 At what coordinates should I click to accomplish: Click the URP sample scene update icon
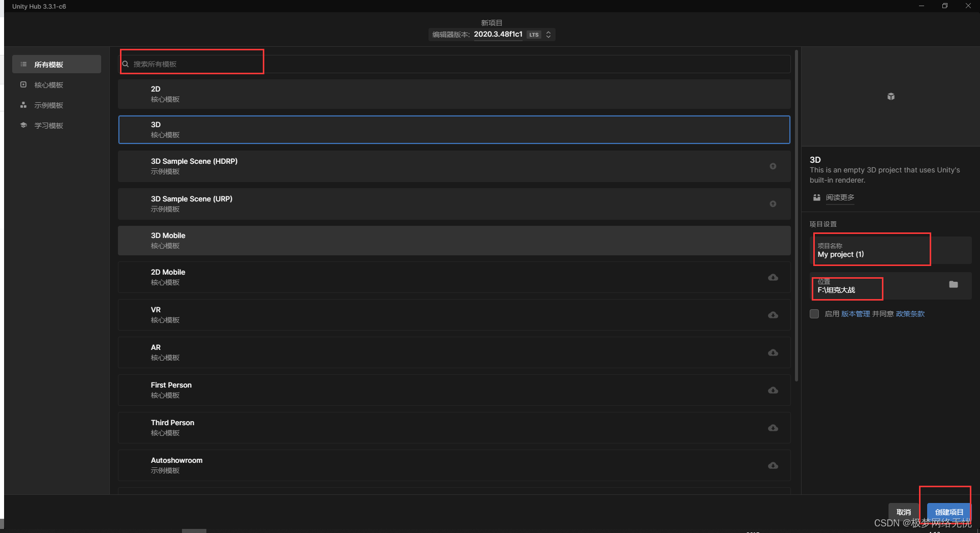tap(773, 204)
